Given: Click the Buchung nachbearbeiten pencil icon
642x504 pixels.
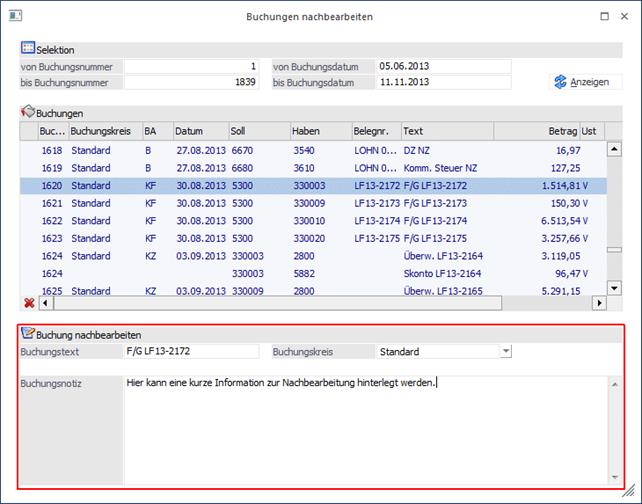Looking at the screenshot, I should coord(27,333).
